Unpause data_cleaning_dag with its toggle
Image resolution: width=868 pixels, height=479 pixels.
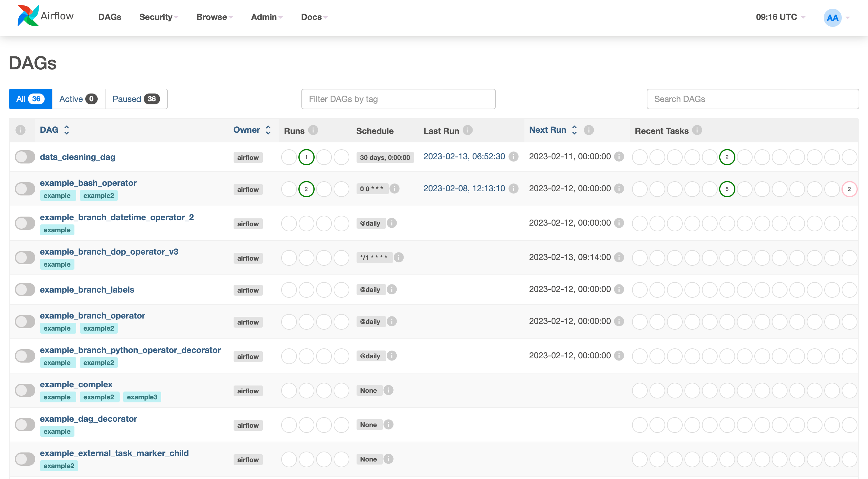pyautogui.click(x=25, y=157)
